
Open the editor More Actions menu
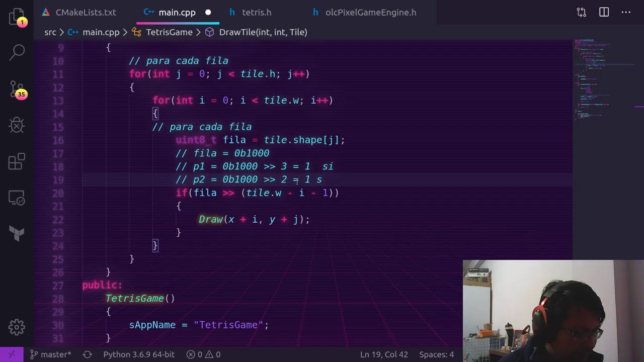626,12
